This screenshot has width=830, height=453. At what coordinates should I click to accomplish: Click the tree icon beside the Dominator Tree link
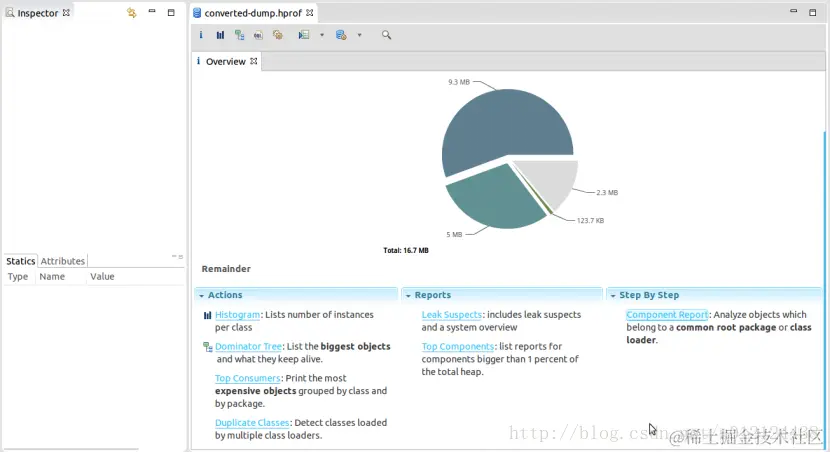[x=208, y=347]
